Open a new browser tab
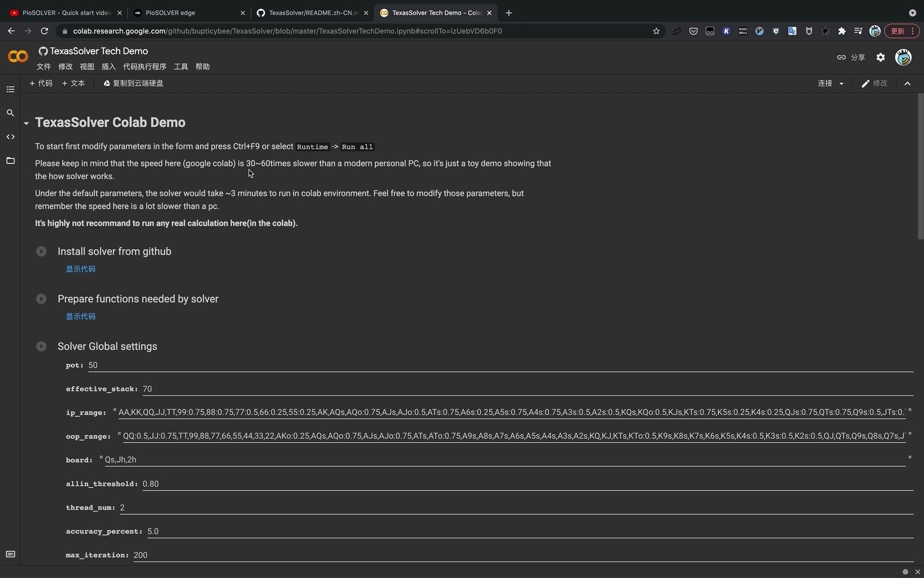This screenshot has height=578, width=924. tap(509, 13)
